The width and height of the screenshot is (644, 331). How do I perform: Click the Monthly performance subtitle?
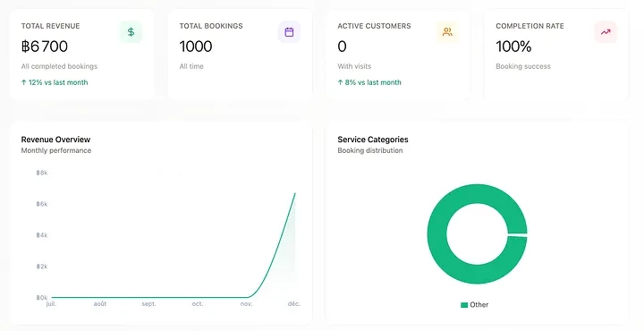(55, 150)
